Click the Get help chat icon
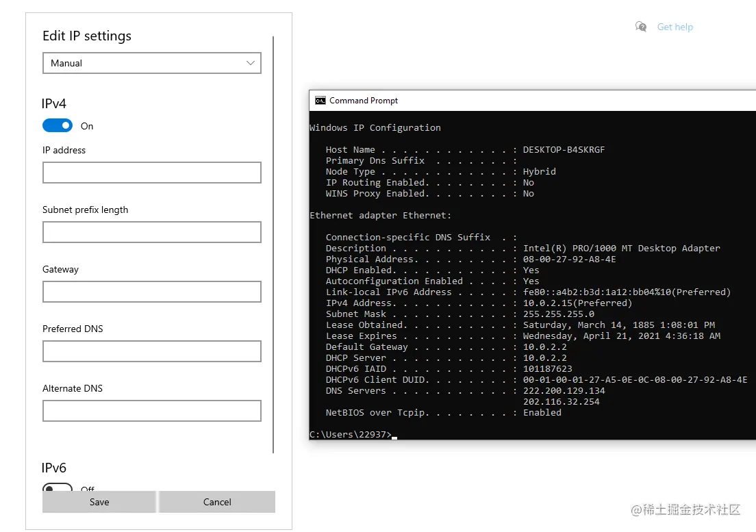This screenshot has width=756, height=532. [x=641, y=27]
